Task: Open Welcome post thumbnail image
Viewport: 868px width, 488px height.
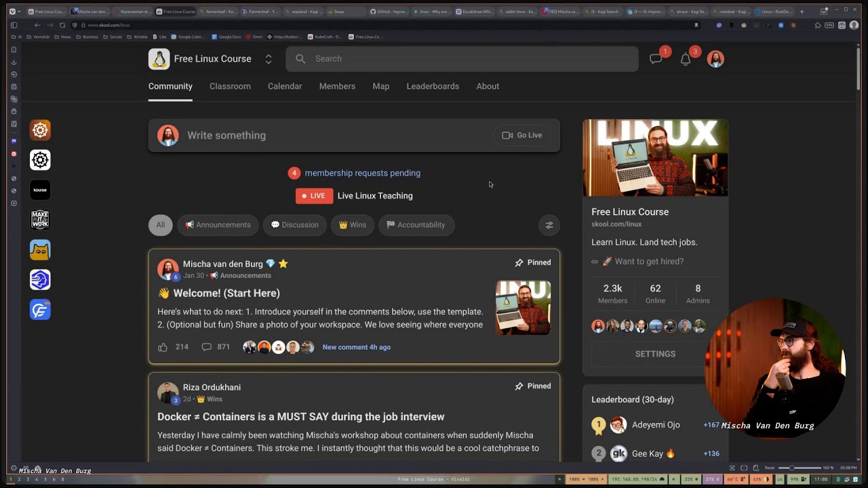Action: [x=523, y=308]
